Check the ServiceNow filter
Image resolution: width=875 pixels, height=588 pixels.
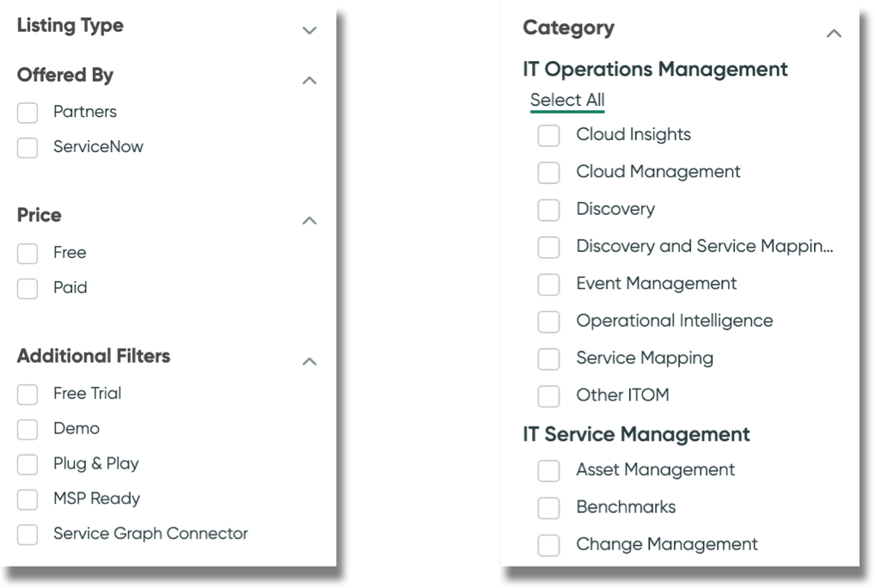pos(27,147)
